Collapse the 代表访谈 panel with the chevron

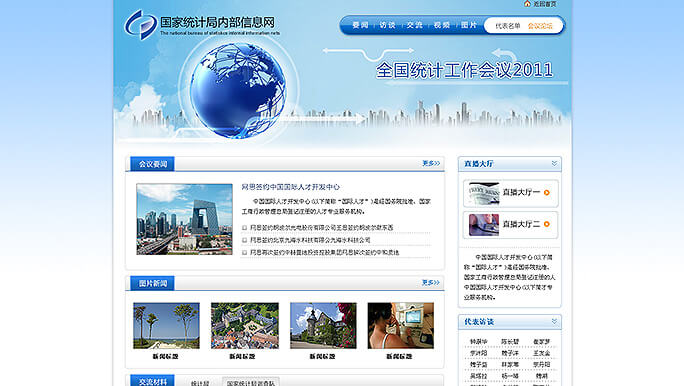554,321
